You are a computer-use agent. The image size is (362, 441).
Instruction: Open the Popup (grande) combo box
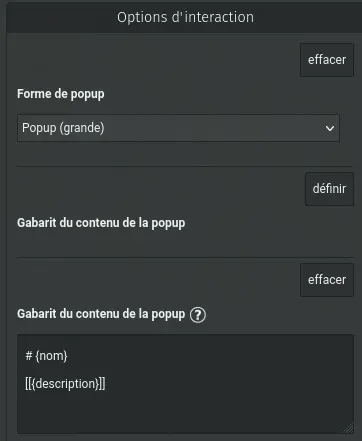pos(178,128)
